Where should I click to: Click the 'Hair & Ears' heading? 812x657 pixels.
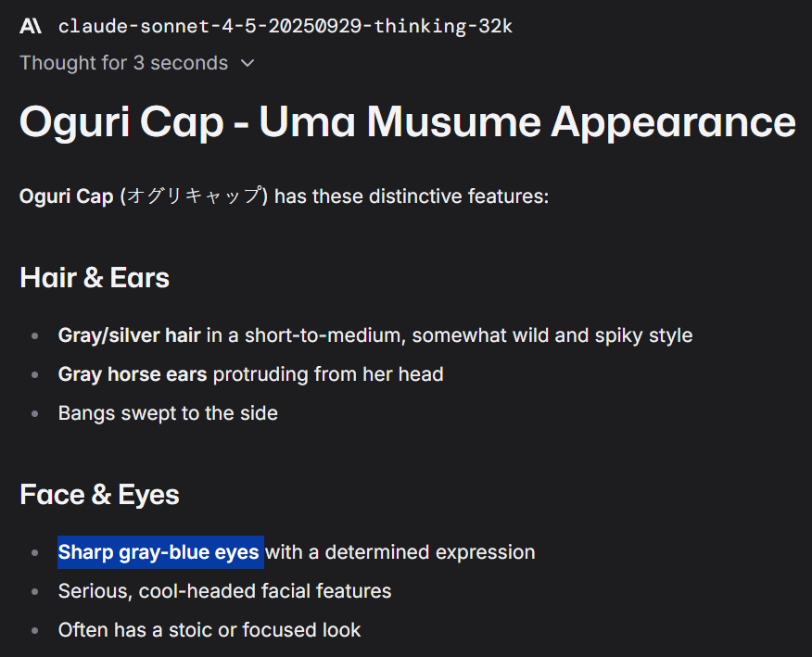95,277
